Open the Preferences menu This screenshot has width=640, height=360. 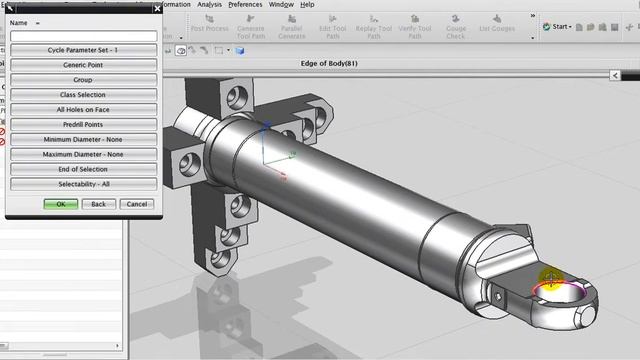(245, 4)
